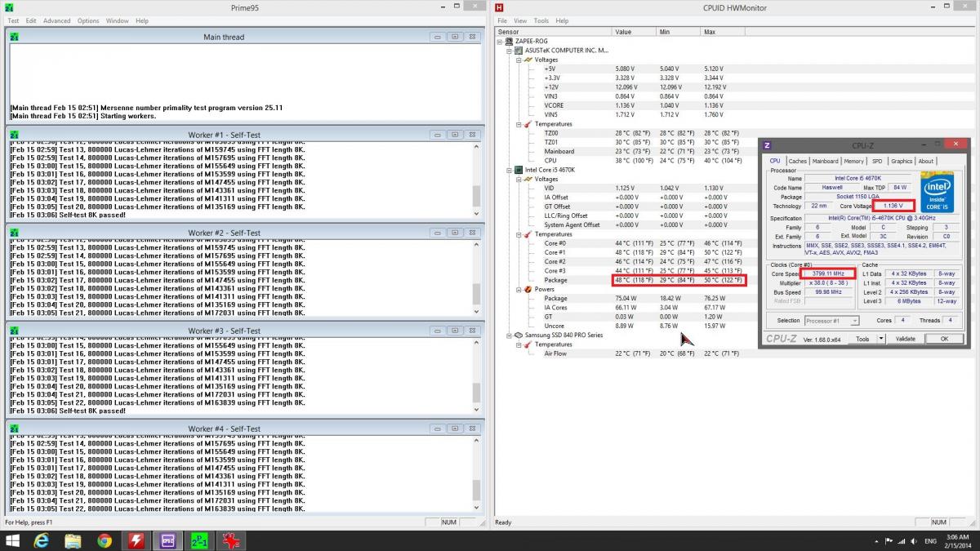Click the Powers flame icon in HWMonitor
This screenshot has width=980, height=551.
coord(528,289)
